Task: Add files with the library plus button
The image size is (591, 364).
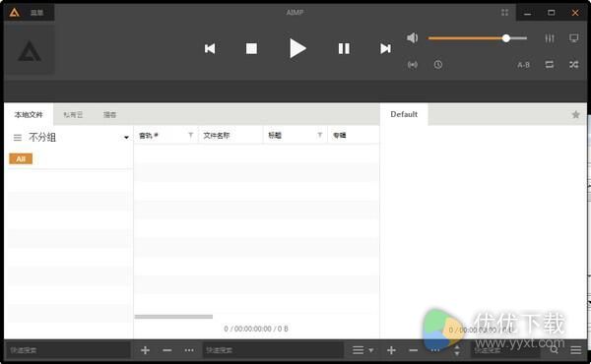Action: click(x=145, y=350)
